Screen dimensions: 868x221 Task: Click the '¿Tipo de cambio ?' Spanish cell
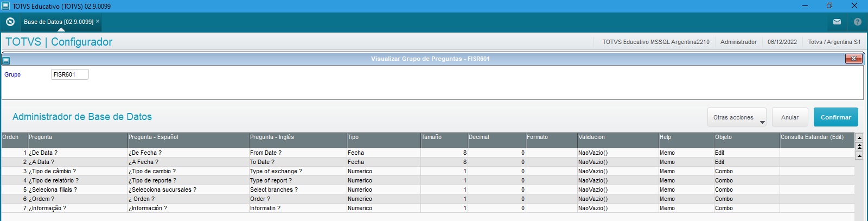188,171
